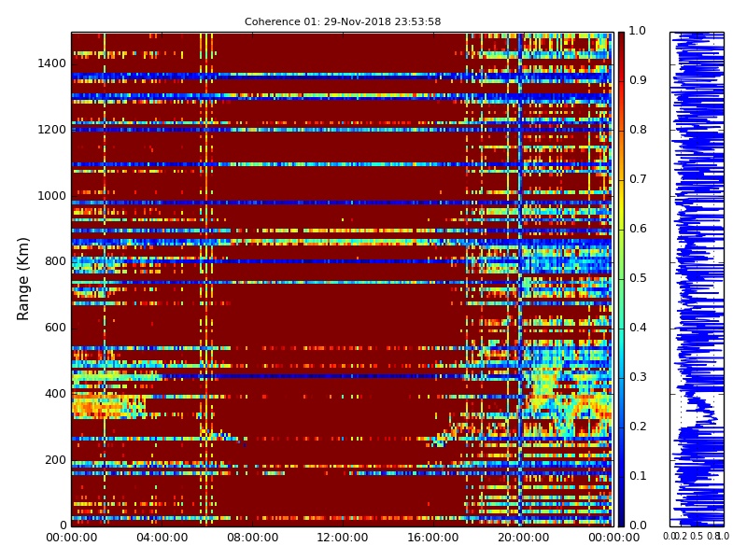Click the 12:00:00 time axis label
Screen dimensions: 747x560
tap(343, 538)
